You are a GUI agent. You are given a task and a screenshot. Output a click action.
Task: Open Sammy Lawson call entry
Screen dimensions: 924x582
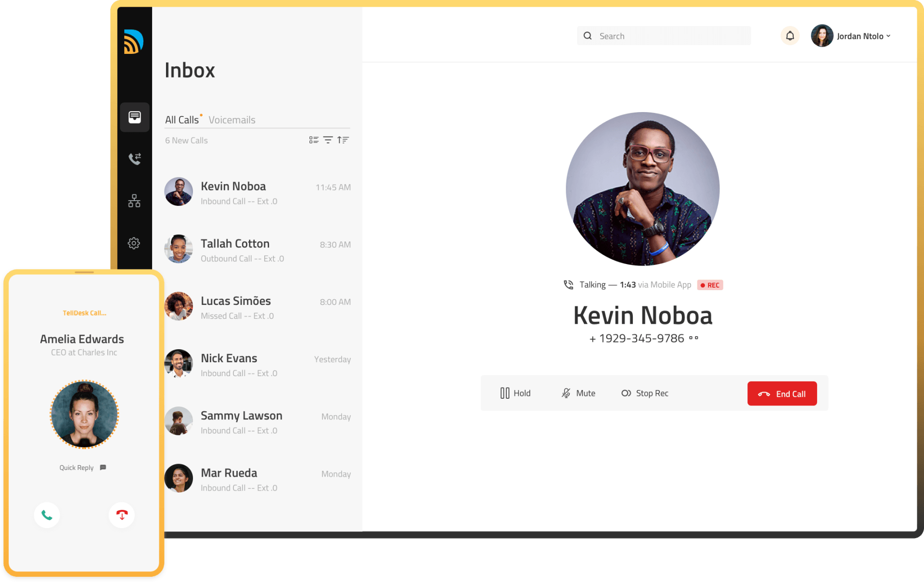[257, 421]
